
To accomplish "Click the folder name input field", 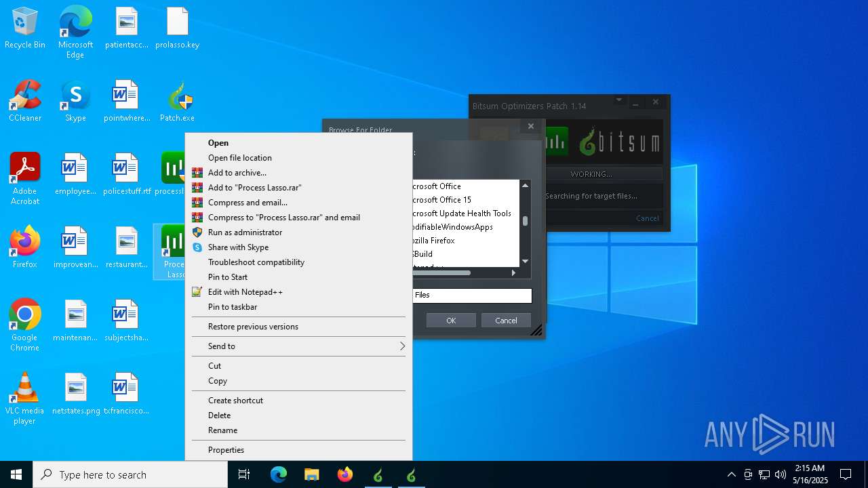I will [x=472, y=296].
